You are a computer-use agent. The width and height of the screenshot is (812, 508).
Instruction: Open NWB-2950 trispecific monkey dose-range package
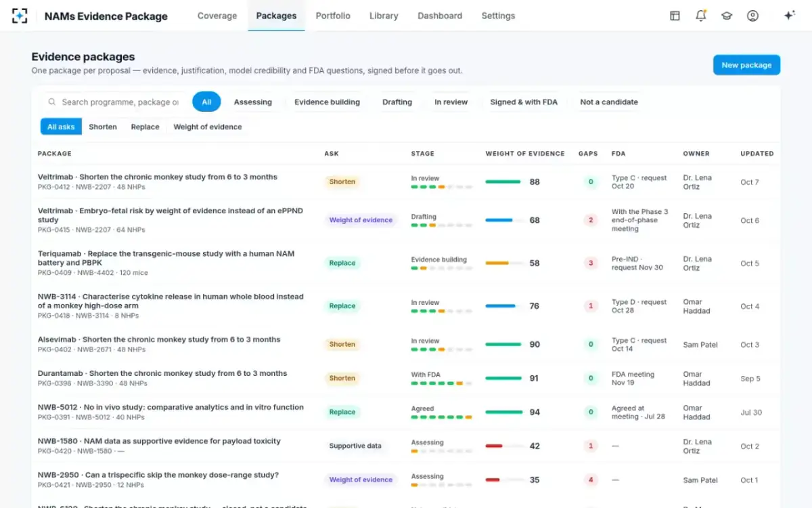[x=158, y=475]
